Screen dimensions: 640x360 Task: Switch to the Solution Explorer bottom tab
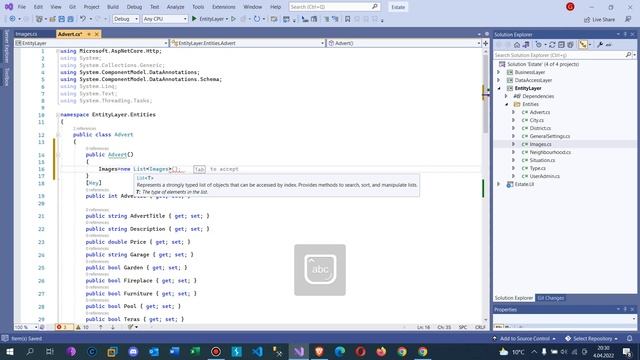pyautogui.click(x=513, y=298)
